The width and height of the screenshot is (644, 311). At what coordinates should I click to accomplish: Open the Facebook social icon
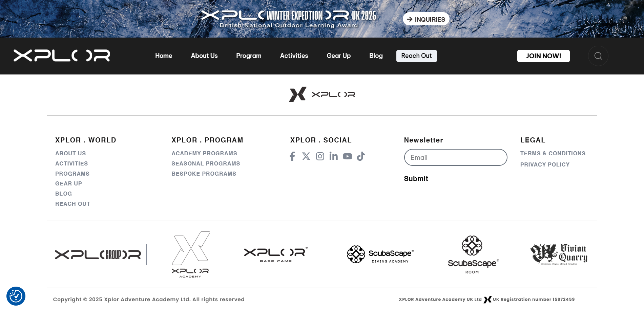[x=292, y=156]
